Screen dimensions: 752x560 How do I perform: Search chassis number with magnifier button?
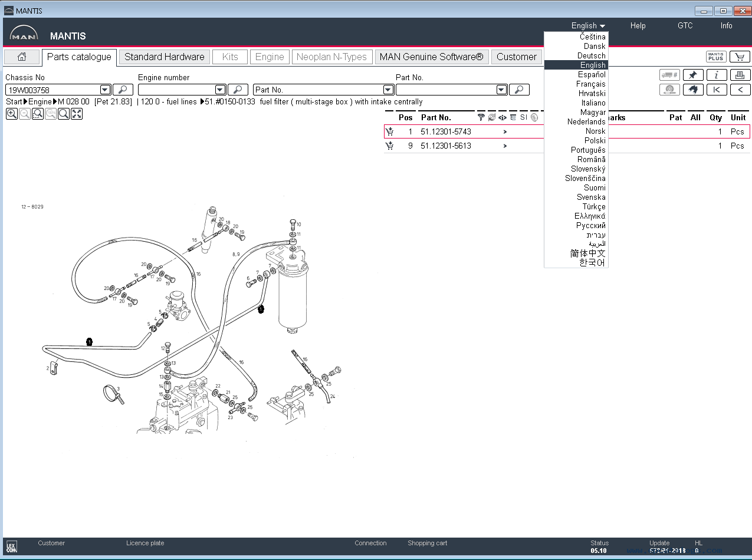(123, 90)
